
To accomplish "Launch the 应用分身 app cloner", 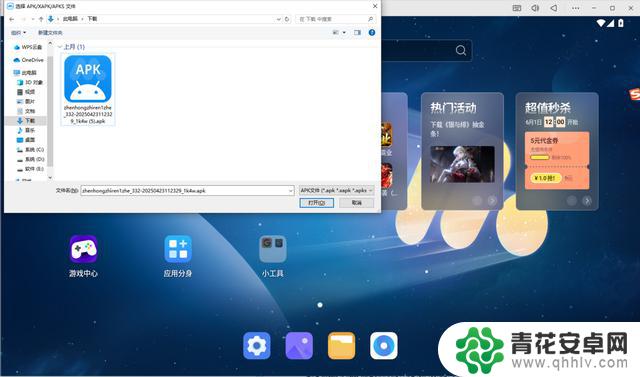I will (x=178, y=249).
